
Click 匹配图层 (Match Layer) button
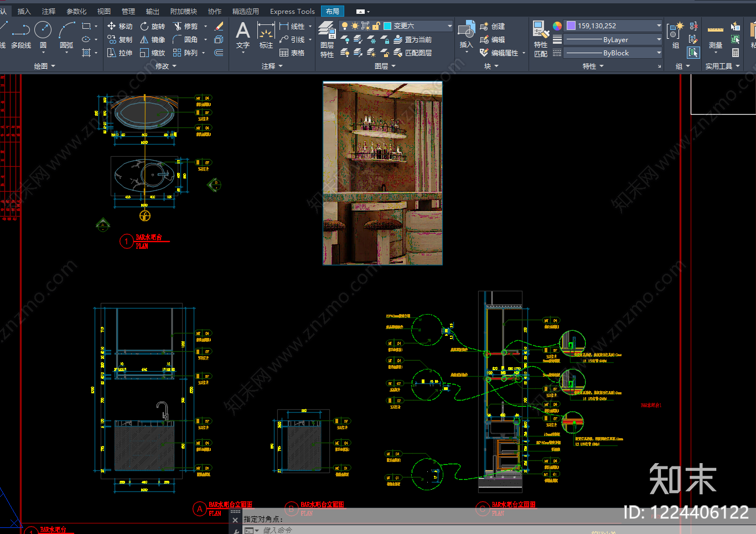413,53
